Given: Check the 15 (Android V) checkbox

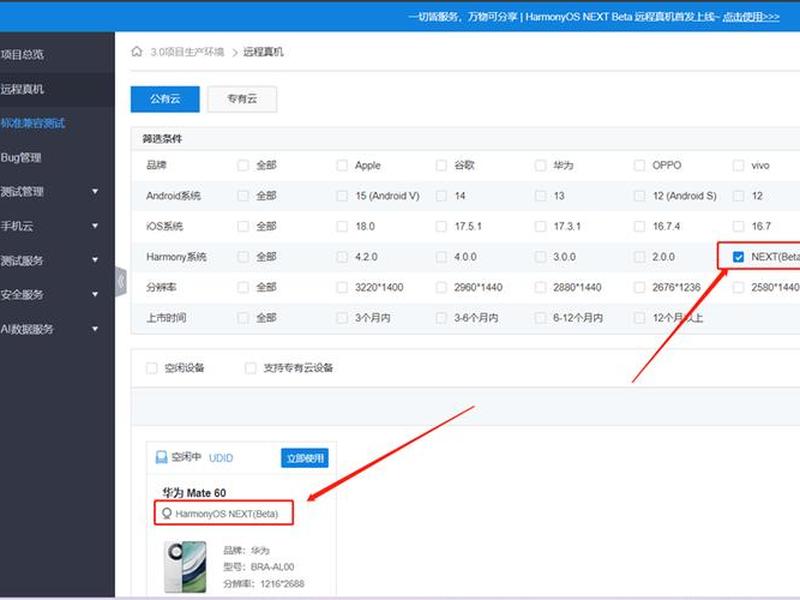Looking at the screenshot, I should click(x=342, y=196).
